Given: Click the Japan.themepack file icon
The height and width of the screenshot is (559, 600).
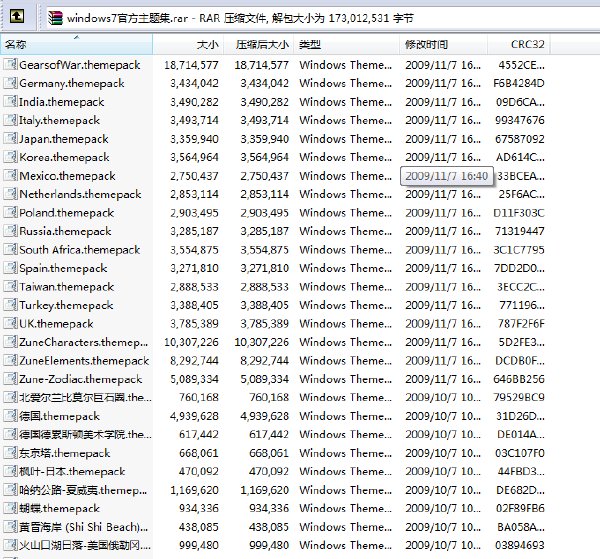Looking at the screenshot, I should coord(10,138).
